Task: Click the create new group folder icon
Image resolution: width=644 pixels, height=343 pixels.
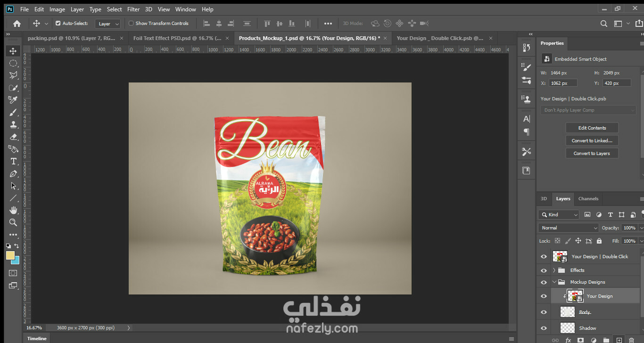Action: click(606, 340)
